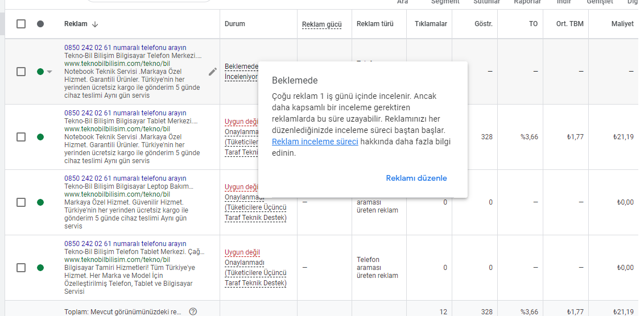This screenshot has width=644, height=316.
Task: Tick checkbox for the Telefon Tablet Merkezi ad row
Action: (x=21, y=268)
